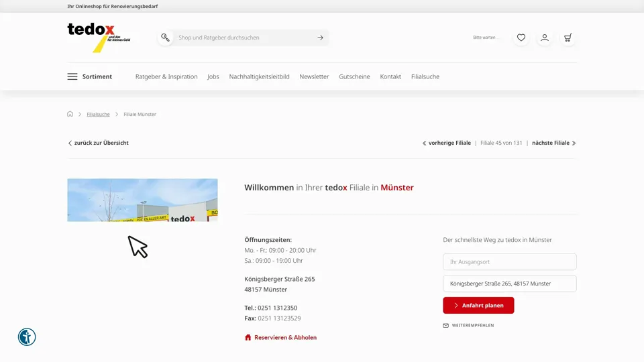Click the Münster store photo
Viewport: 644px width, 362px height.
point(142,200)
